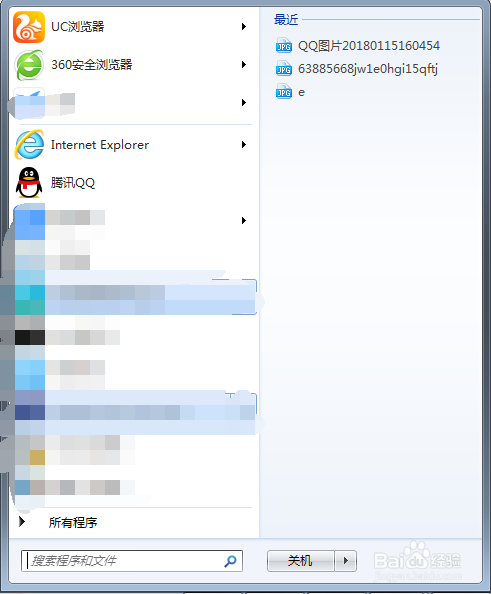
Task: Open recent file 63885668jw1e0hgi15qftj
Action: coord(368,69)
